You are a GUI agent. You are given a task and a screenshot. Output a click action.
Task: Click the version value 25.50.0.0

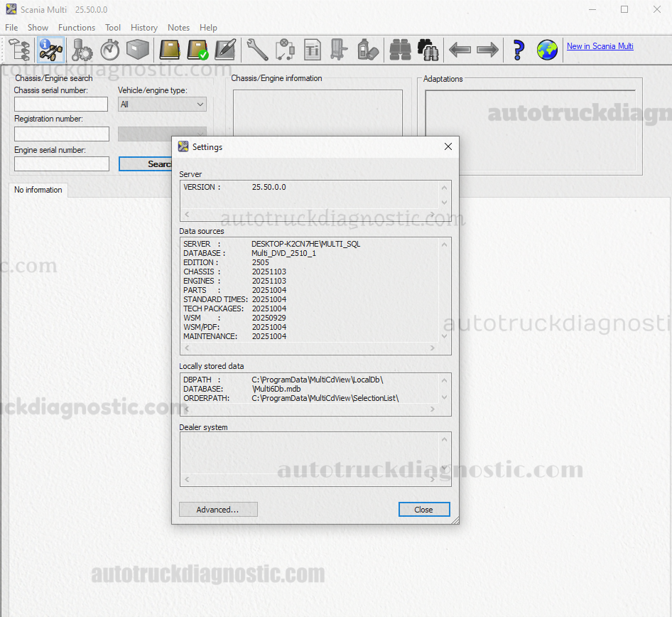tap(269, 188)
